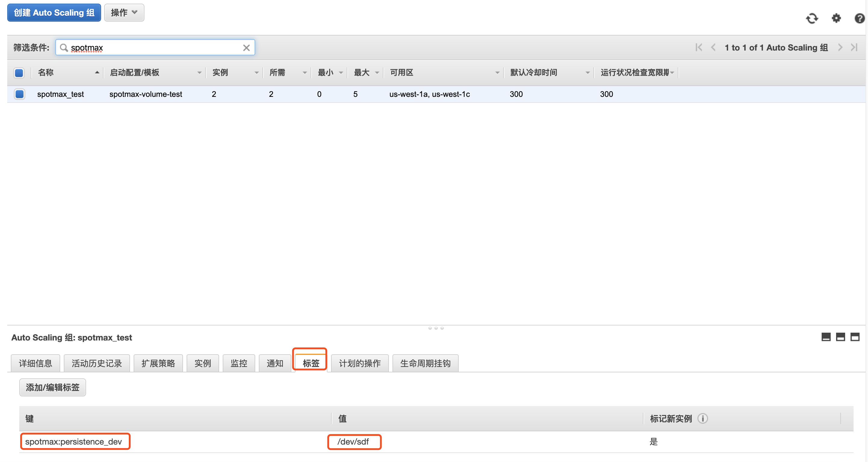Toggle checkbox for spotmax_test row
The image size is (868, 462).
click(20, 94)
